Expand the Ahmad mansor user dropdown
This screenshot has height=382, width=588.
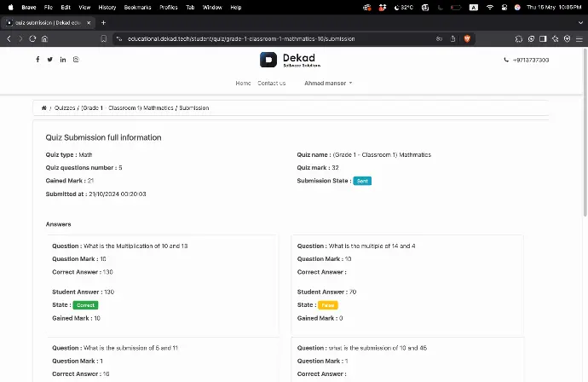(x=328, y=84)
